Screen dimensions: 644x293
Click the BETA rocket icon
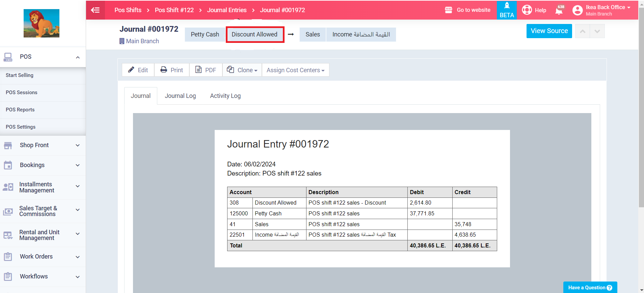point(507,6)
